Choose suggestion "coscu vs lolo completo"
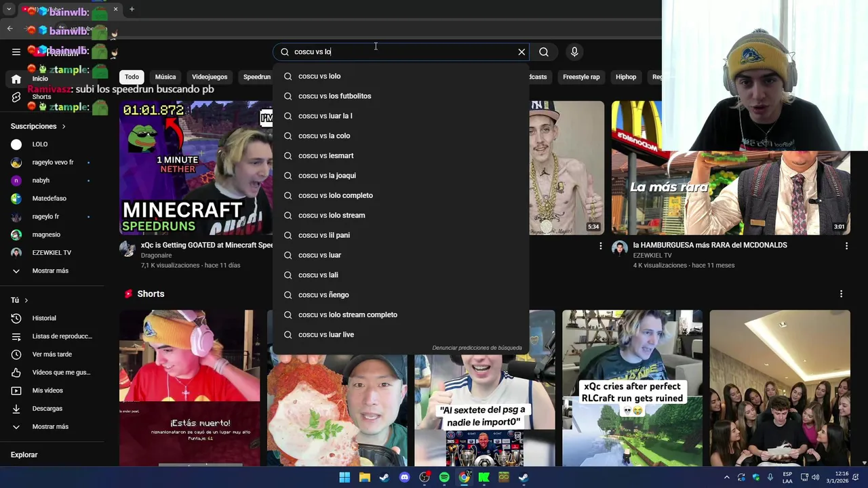 pos(401,195)
